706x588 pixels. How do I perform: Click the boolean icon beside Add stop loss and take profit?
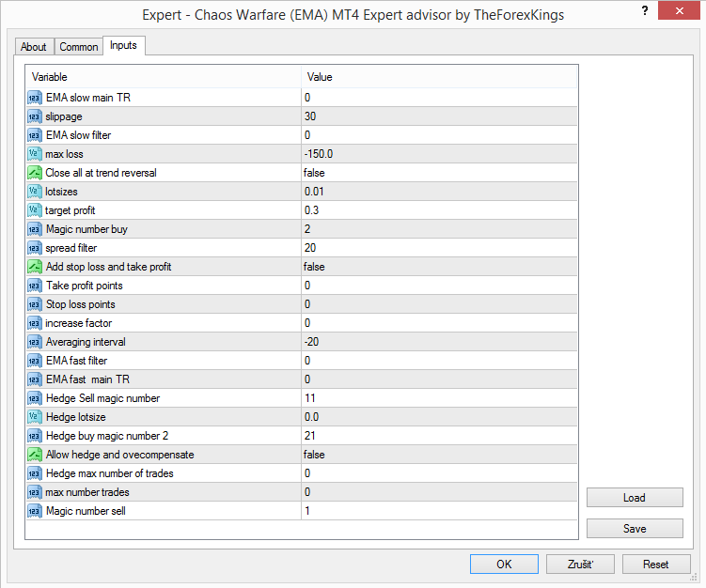(x=35, y=267)
